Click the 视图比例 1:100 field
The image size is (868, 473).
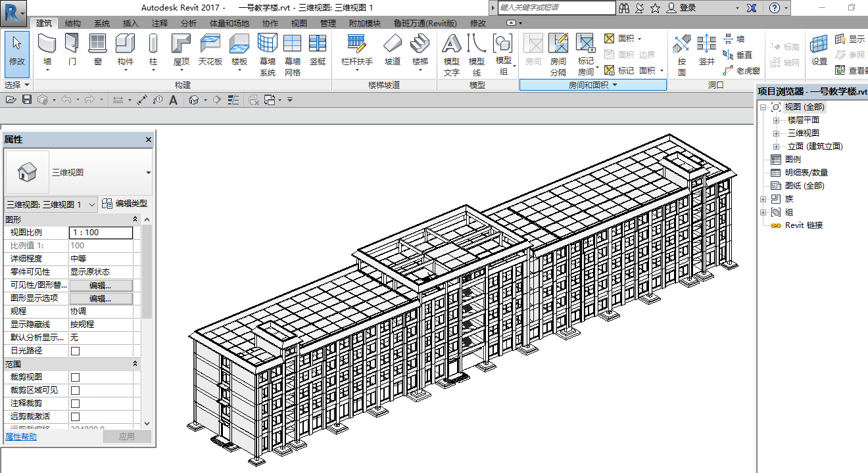(101, 233)
